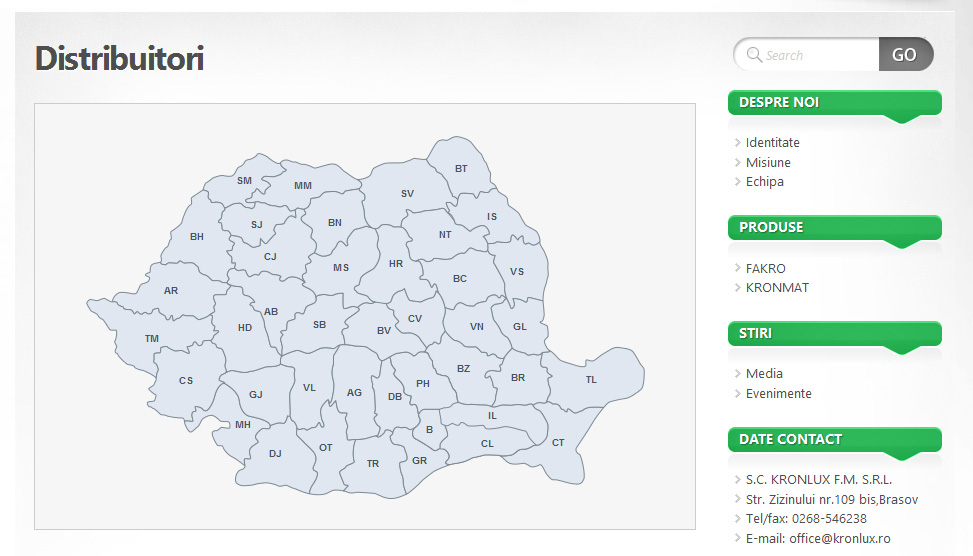This screenshot has width=973, height=556.
Task: Click the office@kronlux.ro email text
Action: 840,539
